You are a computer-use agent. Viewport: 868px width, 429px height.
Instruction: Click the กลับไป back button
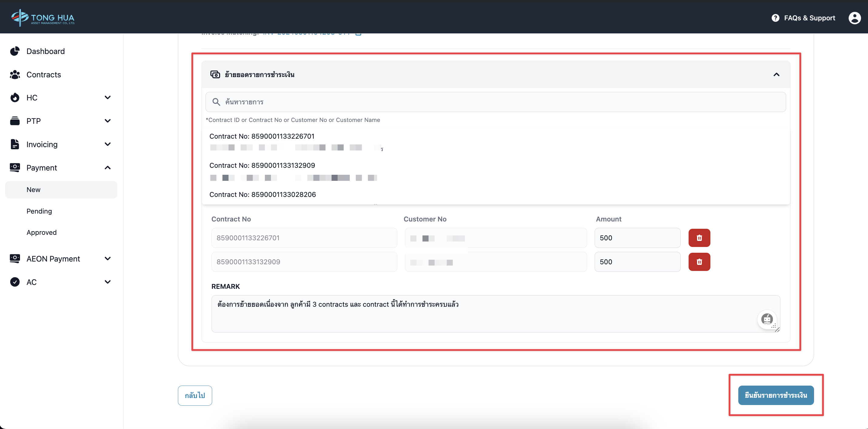pyautogui.click(x=195, y=395)
